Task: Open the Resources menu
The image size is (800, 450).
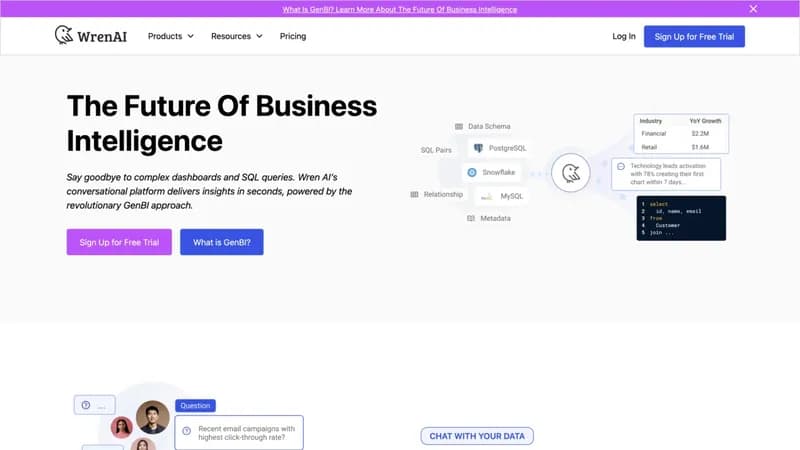Action: click(237, 36)
